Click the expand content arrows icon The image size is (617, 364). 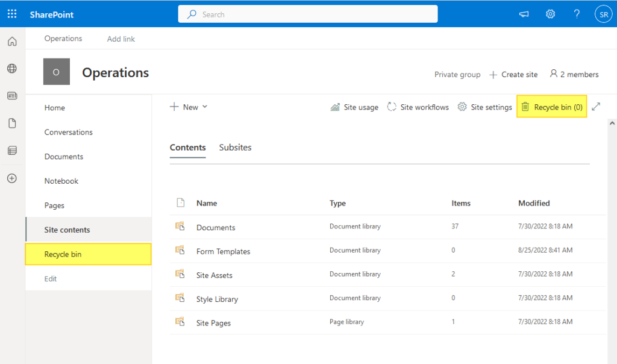coord(596,107)
